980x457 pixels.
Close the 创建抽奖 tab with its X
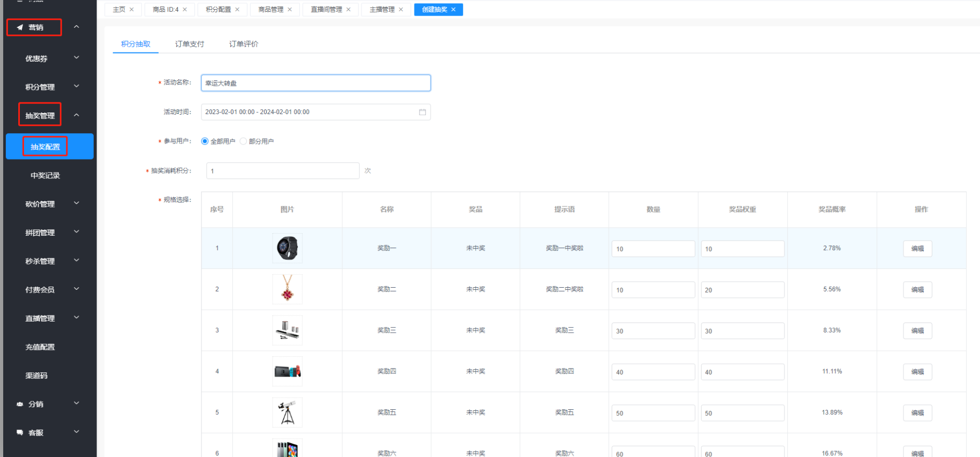click(x=454, y=10)
